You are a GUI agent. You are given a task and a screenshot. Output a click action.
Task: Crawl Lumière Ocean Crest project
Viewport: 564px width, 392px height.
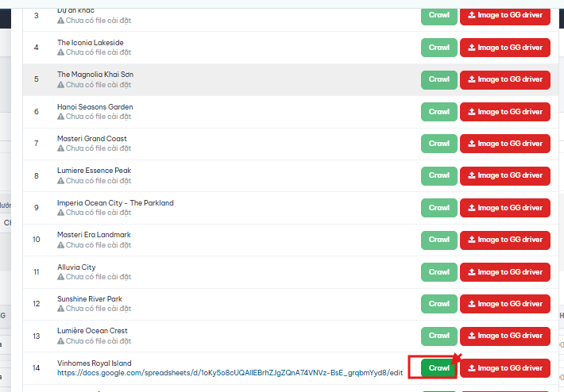438,336
